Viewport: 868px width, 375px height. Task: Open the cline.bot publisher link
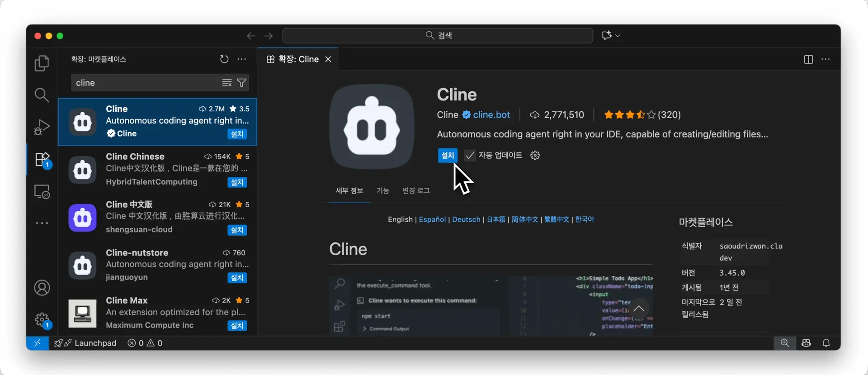(x=491, y=115)
